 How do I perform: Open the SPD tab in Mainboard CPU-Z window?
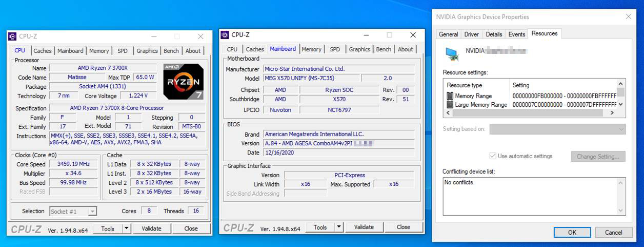point(335,49)
